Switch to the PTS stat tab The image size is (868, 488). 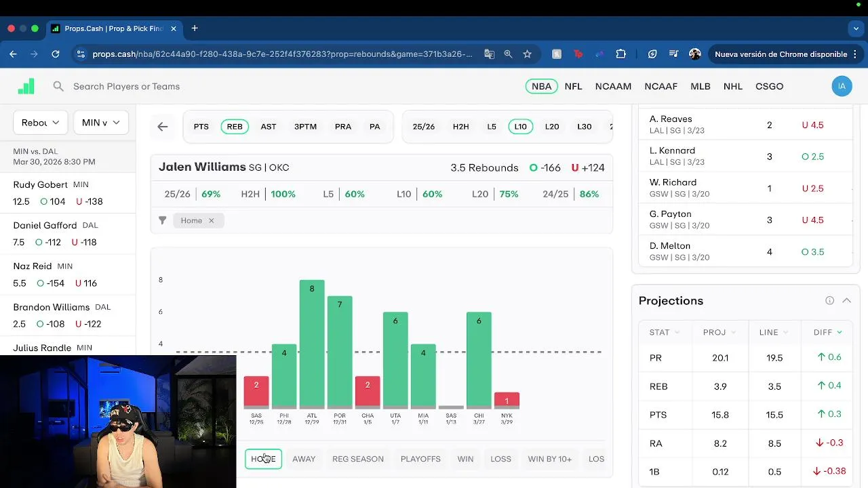click(x=201, y=127)
